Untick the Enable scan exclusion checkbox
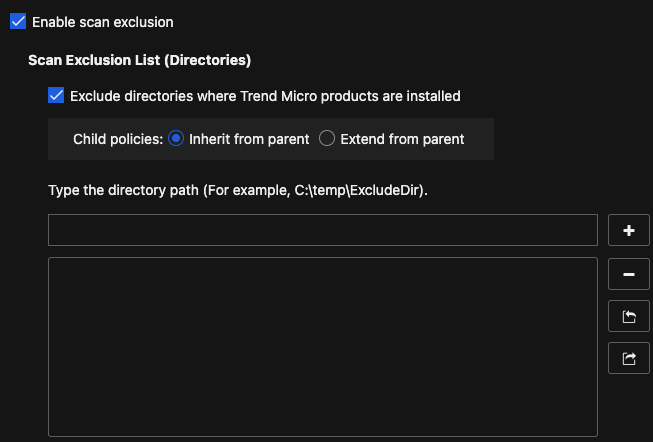This screenshot has width=653, height=442. (18, 21)
